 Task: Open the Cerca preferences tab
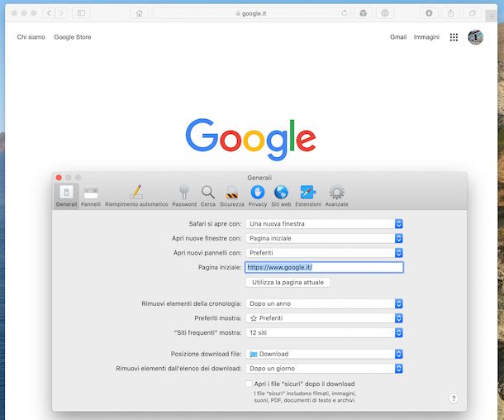[x=208, y=196]
